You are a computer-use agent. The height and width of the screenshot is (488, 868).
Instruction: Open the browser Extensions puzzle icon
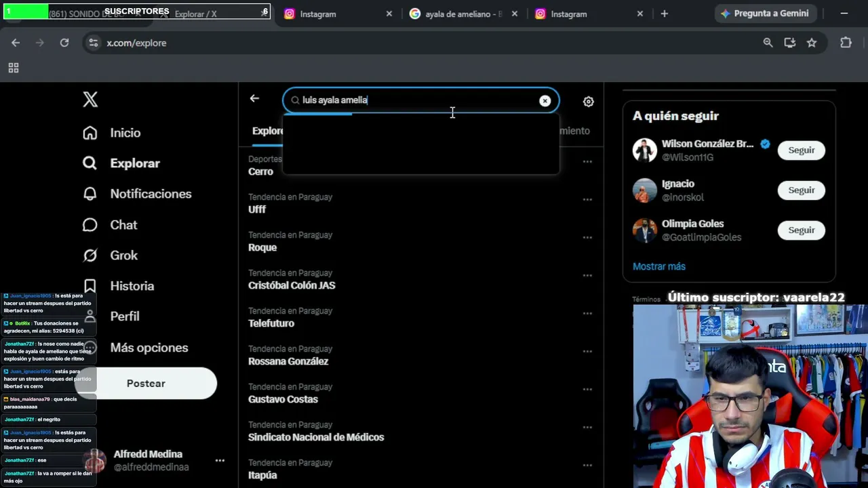846,43
